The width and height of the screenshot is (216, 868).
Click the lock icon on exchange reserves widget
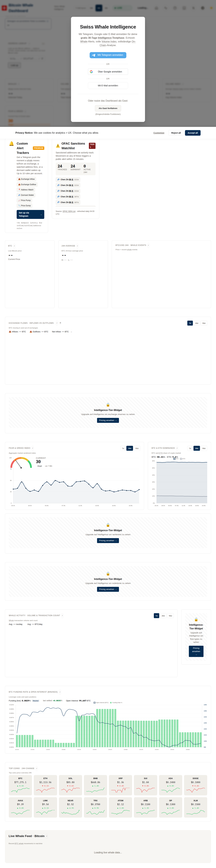tap(108, 405)
